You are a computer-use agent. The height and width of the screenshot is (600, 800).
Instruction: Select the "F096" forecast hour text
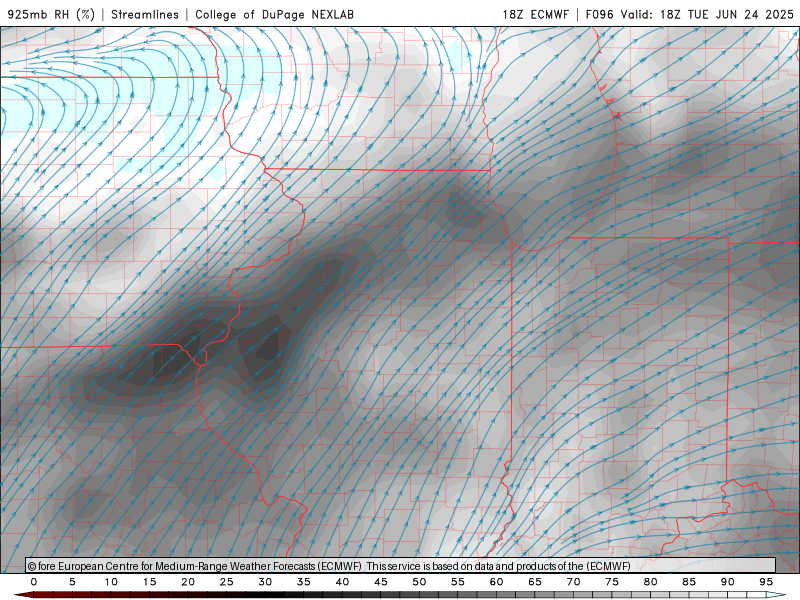[x=599, y=14]
